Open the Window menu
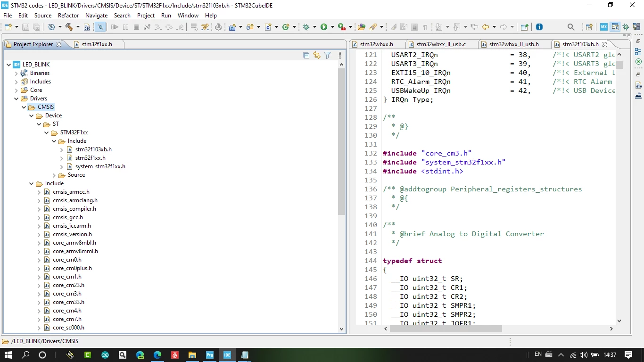 (188, 16)
